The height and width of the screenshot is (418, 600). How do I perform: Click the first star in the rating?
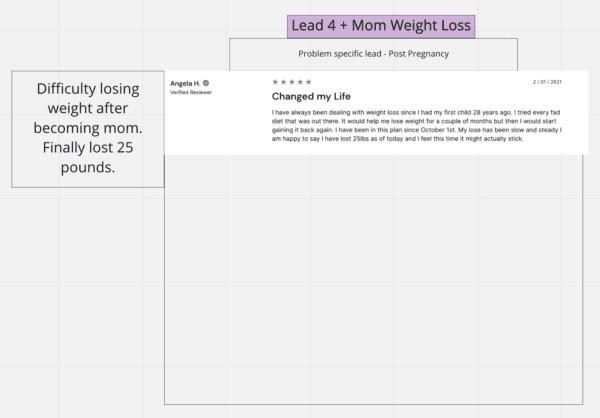[x=275, y=82]
